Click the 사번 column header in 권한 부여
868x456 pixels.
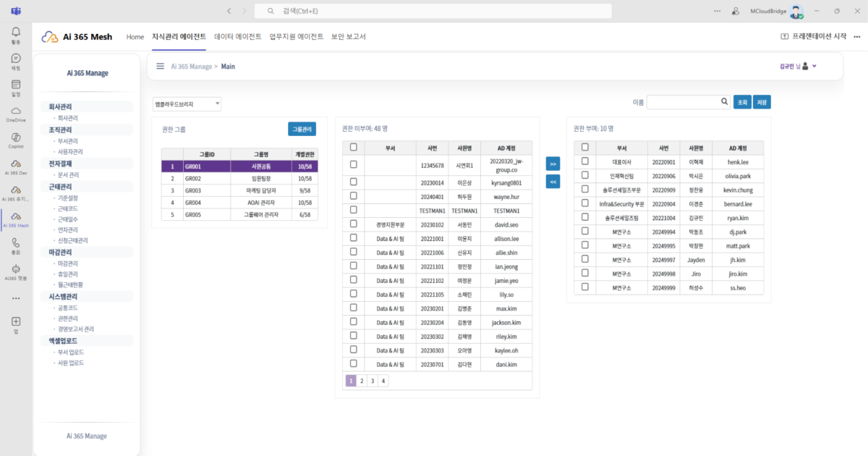[x=663, y=147]
